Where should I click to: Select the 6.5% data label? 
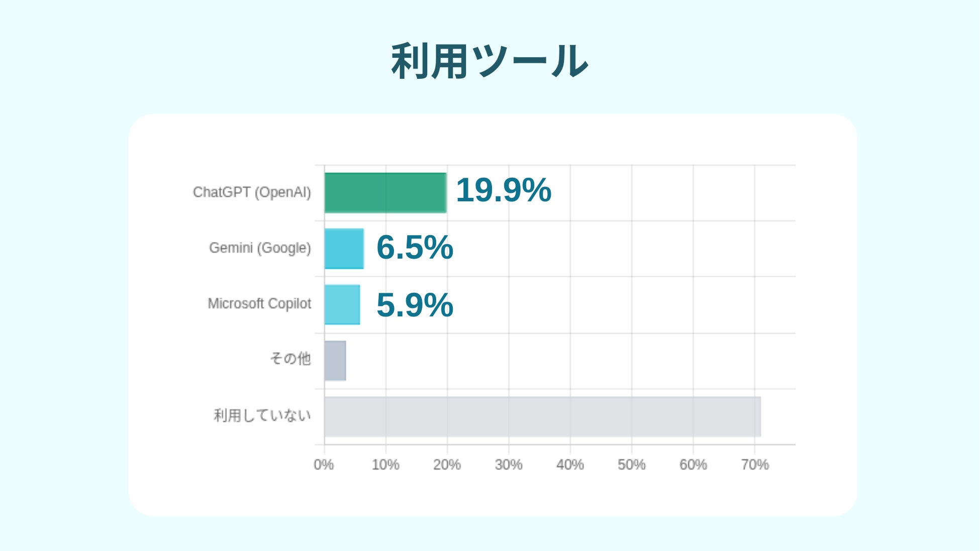(415, 248)
